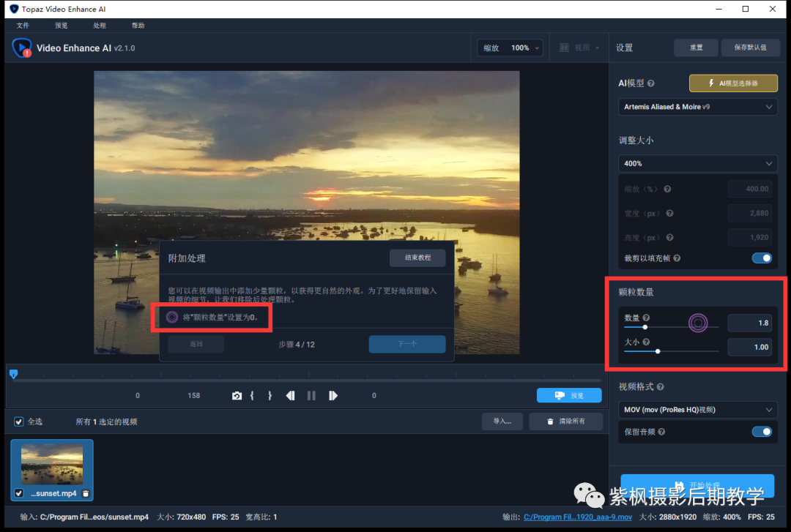Click help icon beside 宽度(px)
The height and width of the screenshot is (532, 791).
pos(669,213)
